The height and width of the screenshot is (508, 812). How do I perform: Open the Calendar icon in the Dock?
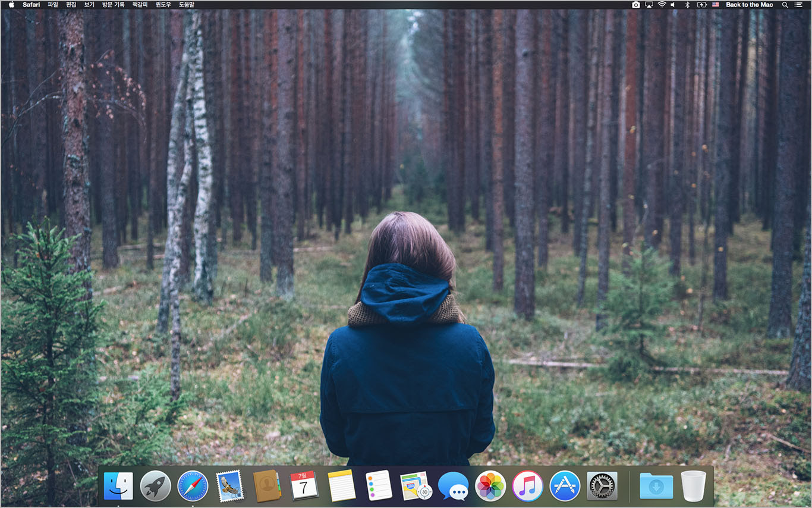pyautogui.click(x=304, y=485)
